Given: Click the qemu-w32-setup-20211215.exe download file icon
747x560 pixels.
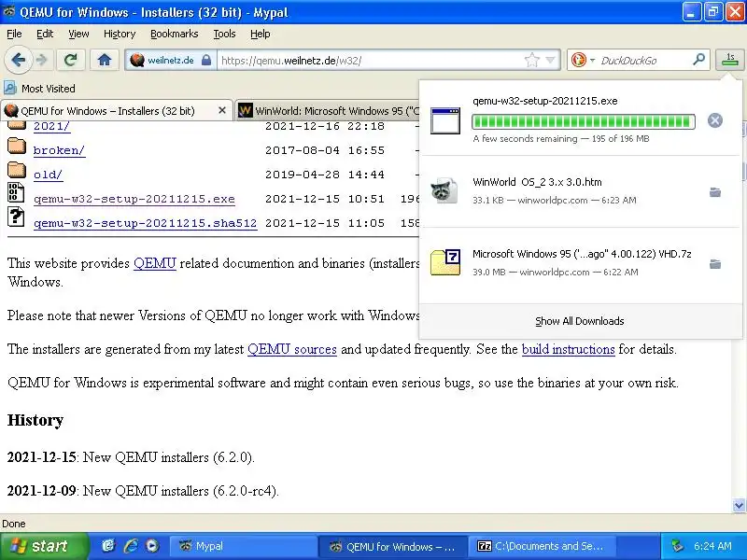Looking at the screenshot, I should pos(445,120).
